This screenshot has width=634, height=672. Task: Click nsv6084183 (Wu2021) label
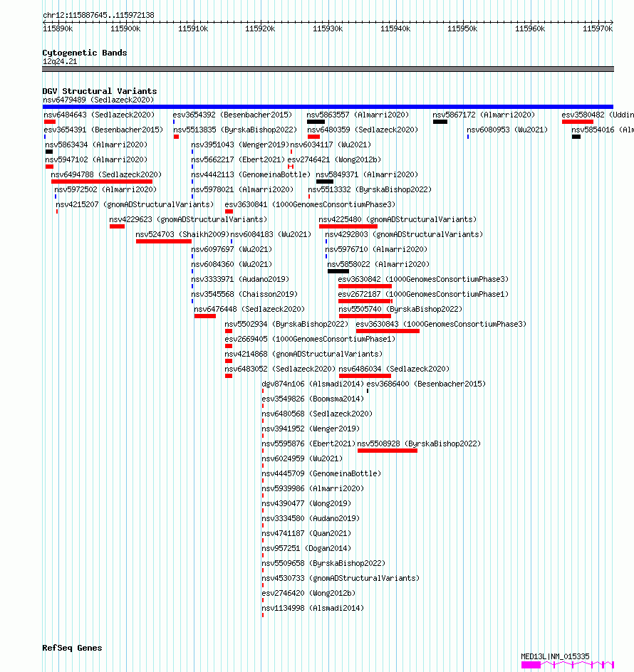pos(271,235)
